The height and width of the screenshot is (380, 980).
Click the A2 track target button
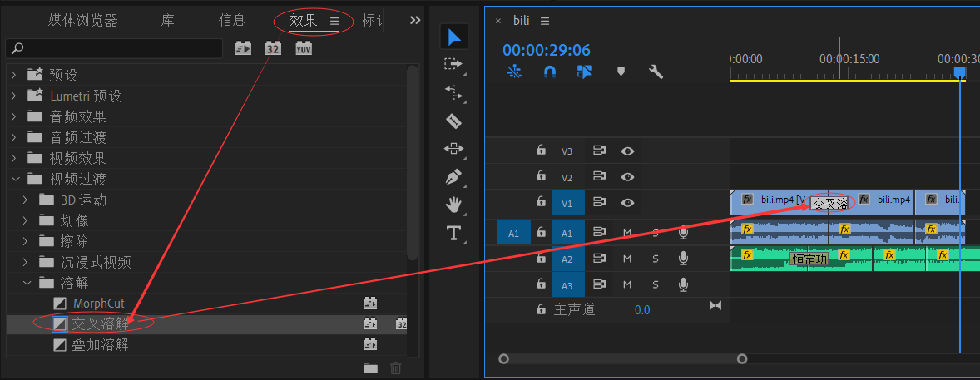[567, 259]
